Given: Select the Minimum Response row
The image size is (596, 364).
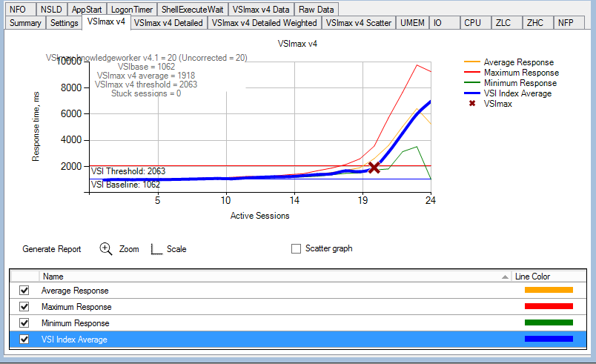Looking at the screenshot, I should point(222,323).
